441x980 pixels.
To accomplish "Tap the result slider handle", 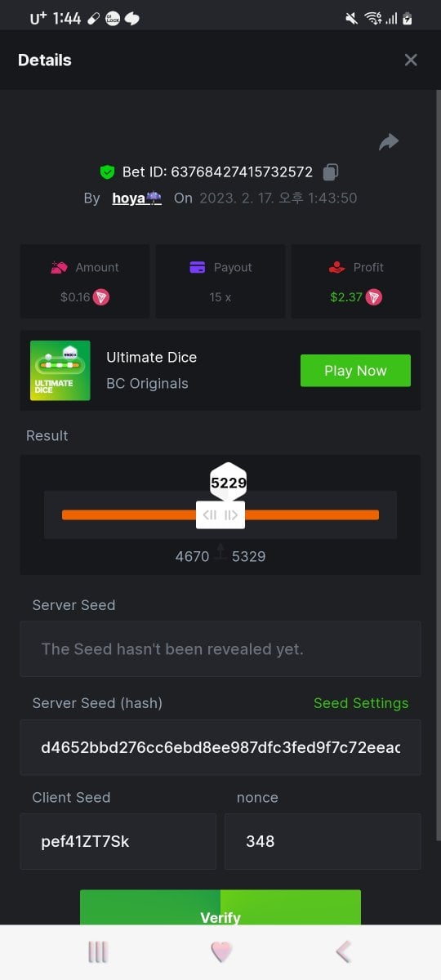I will pos(220,514).
